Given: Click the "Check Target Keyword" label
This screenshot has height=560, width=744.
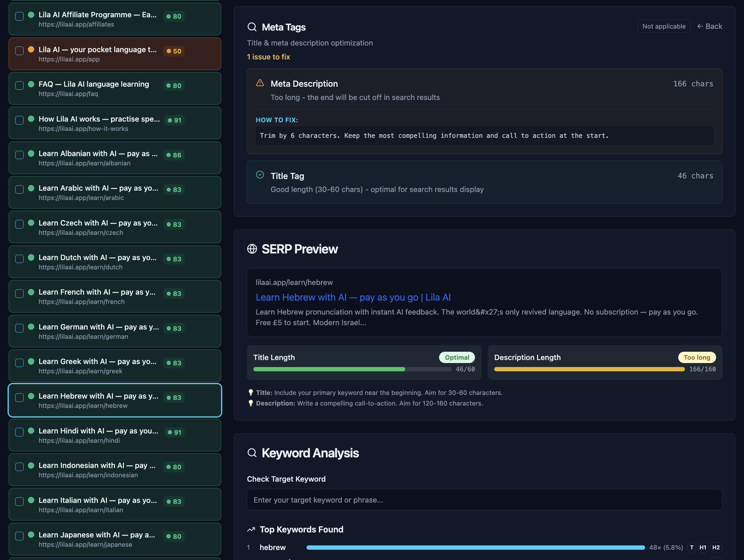Looking at the screenshot, I should tap(286, 479).
